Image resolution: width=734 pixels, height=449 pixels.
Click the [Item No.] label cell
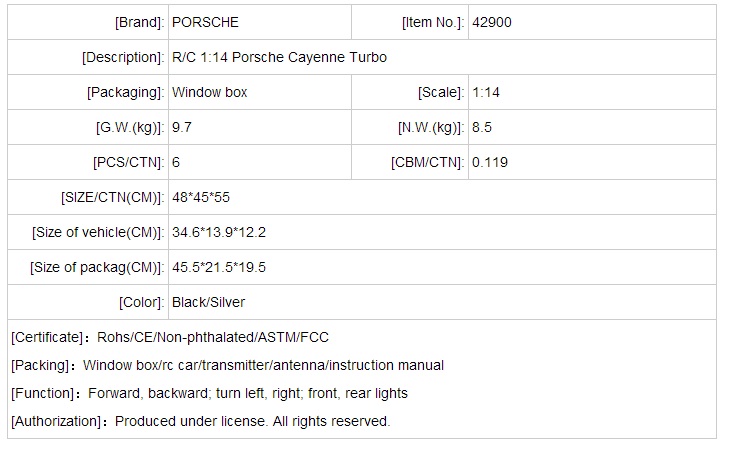(x=431, y=22)
